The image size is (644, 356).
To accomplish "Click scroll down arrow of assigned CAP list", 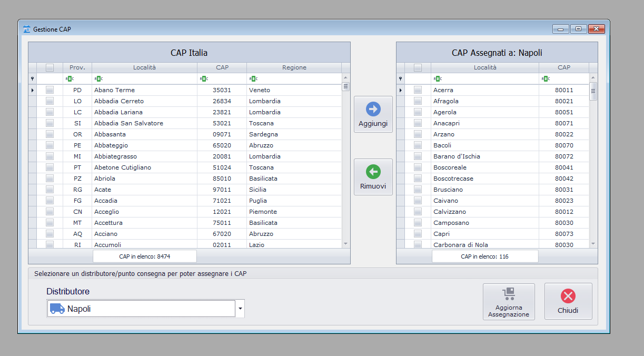I will [x=593, y=244].
